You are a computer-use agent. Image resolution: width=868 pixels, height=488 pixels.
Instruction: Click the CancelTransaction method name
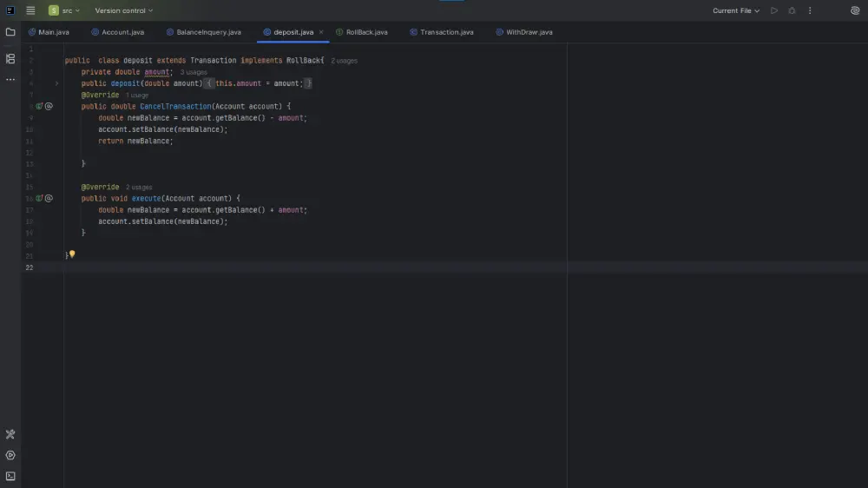[x=175, y=106]
